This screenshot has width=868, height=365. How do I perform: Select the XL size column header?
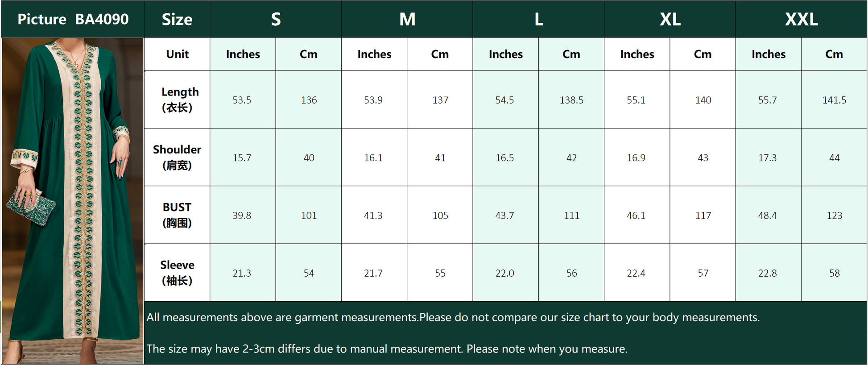point(670,19)
